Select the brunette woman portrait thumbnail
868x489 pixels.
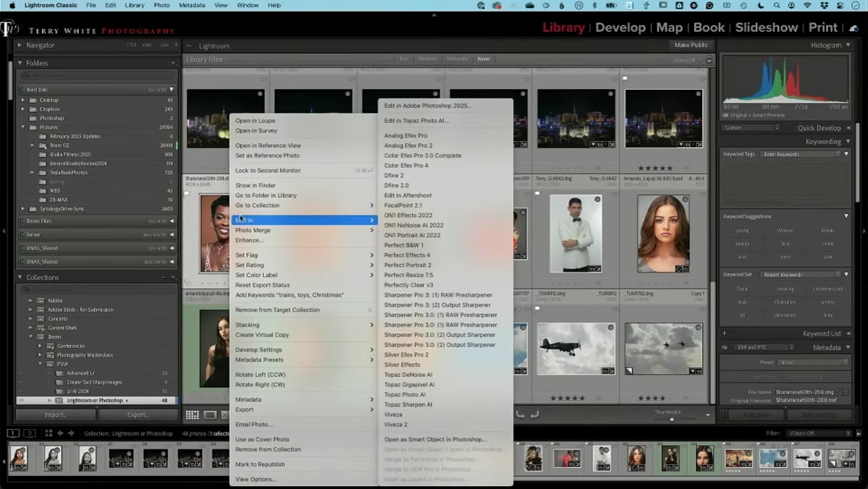click(663, 233)
